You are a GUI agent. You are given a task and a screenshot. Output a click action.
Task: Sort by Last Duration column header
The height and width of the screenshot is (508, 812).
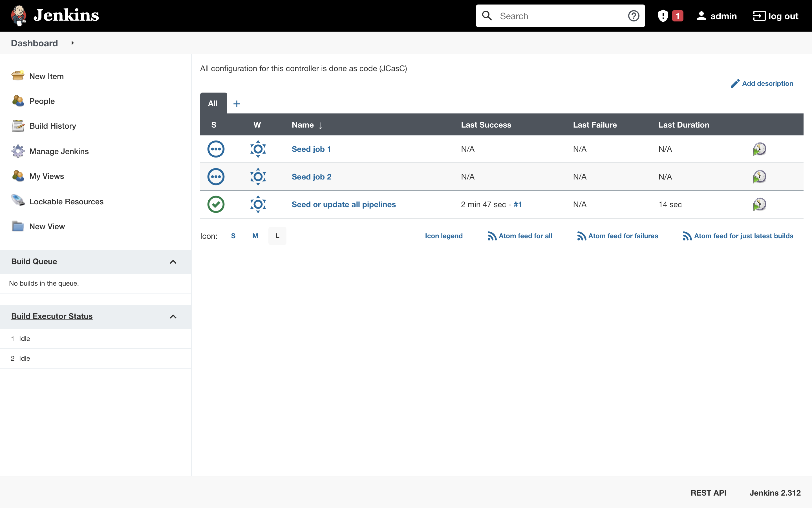[684, 125]
